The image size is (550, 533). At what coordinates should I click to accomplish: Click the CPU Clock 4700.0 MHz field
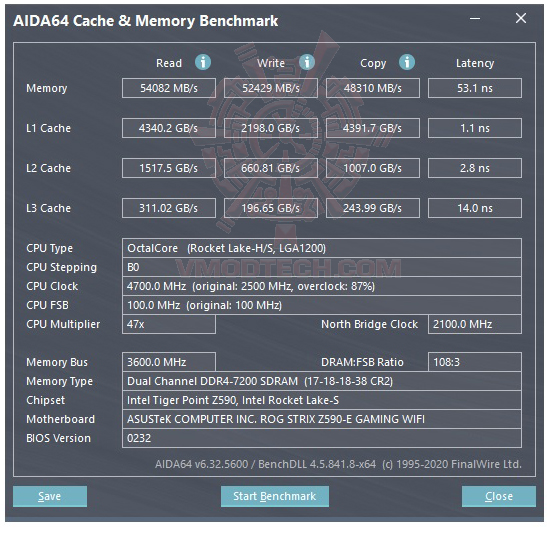click(322, 286)
